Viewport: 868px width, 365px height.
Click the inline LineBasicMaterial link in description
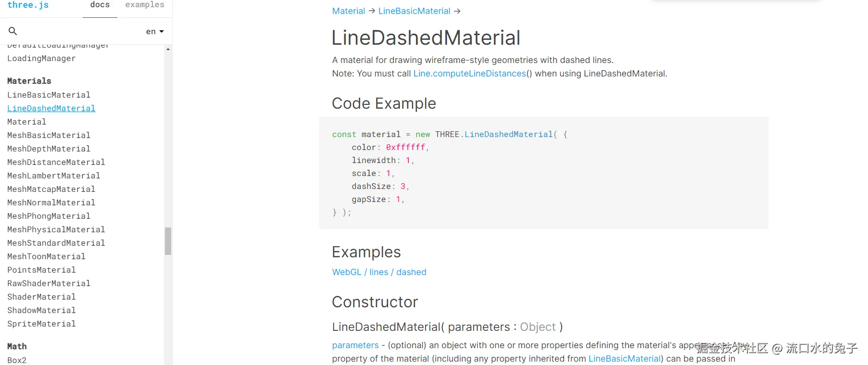point(624,359)
